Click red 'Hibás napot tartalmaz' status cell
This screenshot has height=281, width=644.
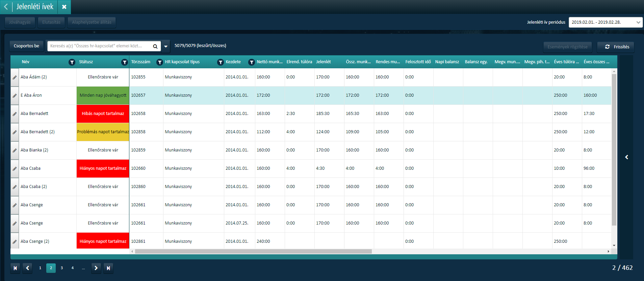103,114
